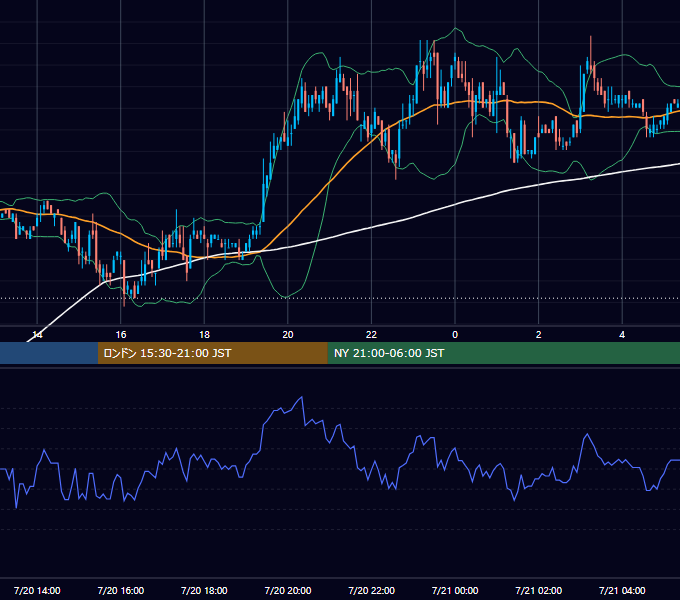Click the ロンドン 15:30-21:00 JST session bar
The width and height of the screenshot is (680, 600).
click(212, 353)
